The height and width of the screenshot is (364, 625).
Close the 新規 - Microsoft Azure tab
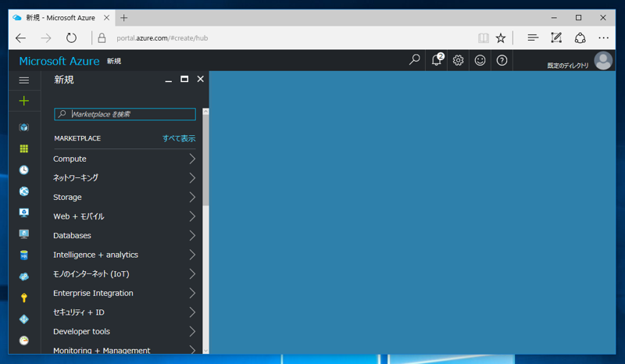pos(106,17)
